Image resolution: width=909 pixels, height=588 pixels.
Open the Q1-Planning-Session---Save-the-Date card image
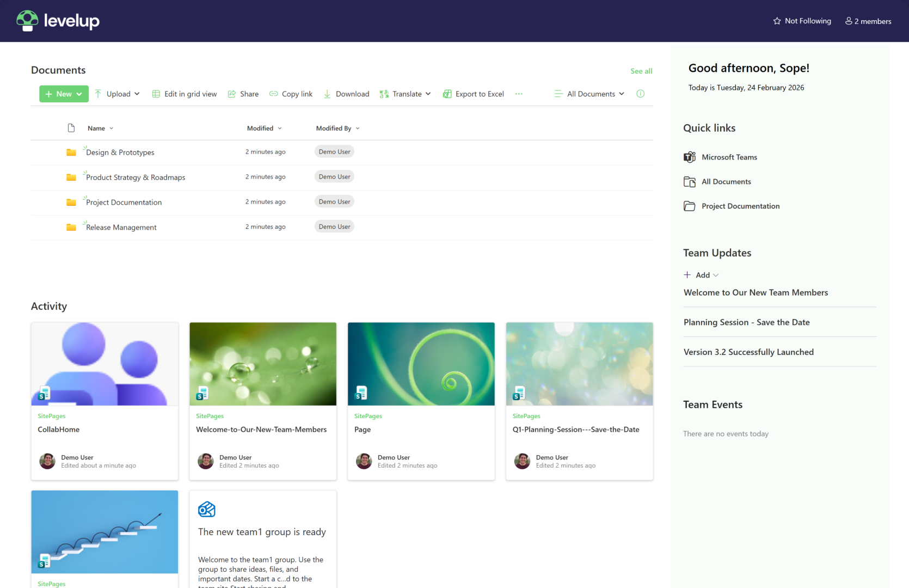(580, 364)
